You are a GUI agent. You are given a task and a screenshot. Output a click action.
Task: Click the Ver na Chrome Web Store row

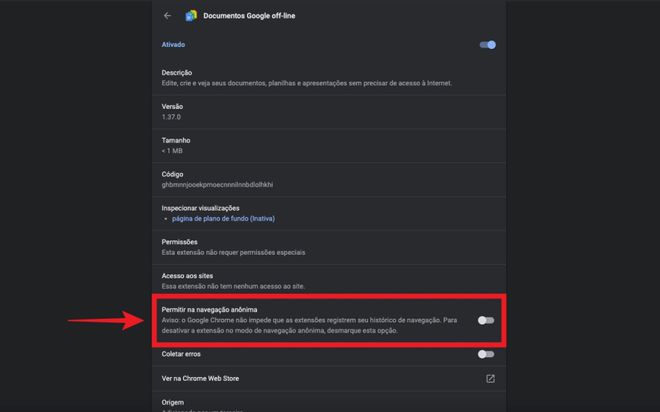[x=329, y=378]
